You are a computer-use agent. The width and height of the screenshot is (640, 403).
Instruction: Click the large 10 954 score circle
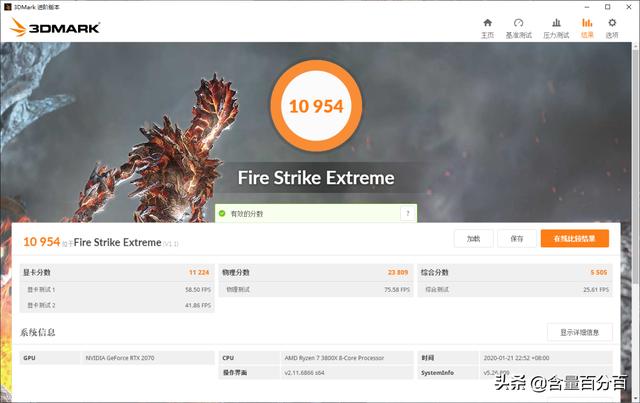click(x=316, y=106)
